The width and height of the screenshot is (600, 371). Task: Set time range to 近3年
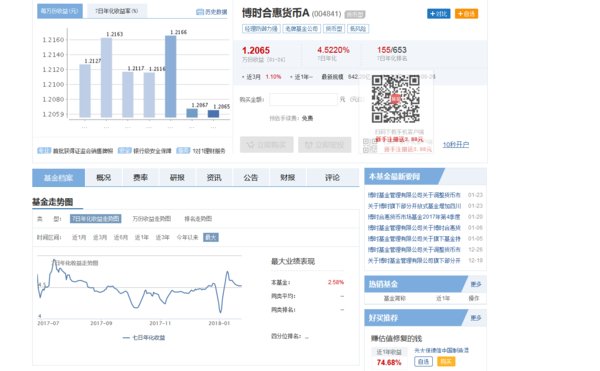(162, 238)
